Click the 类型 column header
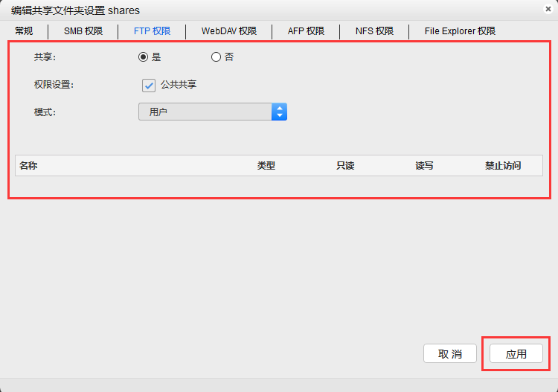 (266, 166)
